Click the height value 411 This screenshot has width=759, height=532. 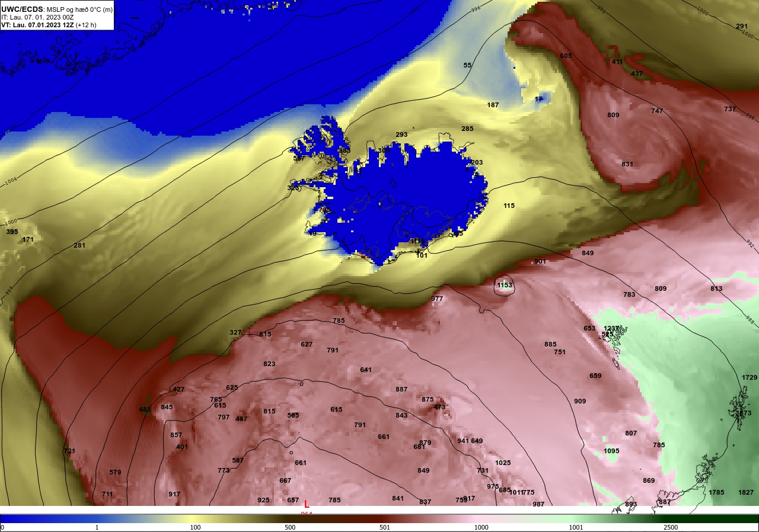[617, 62]
